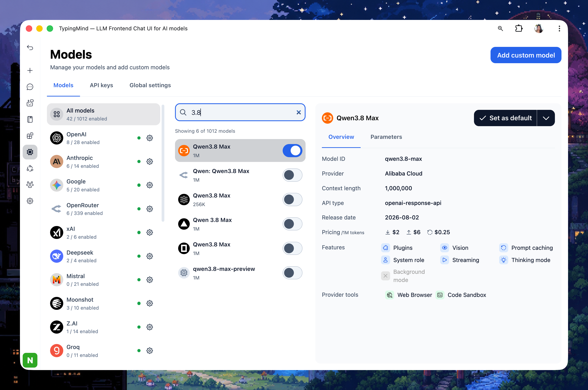Select the Qwen: Qwen3.8 Max model row
The height and width of the screenshot is (390, 588).
240,175
